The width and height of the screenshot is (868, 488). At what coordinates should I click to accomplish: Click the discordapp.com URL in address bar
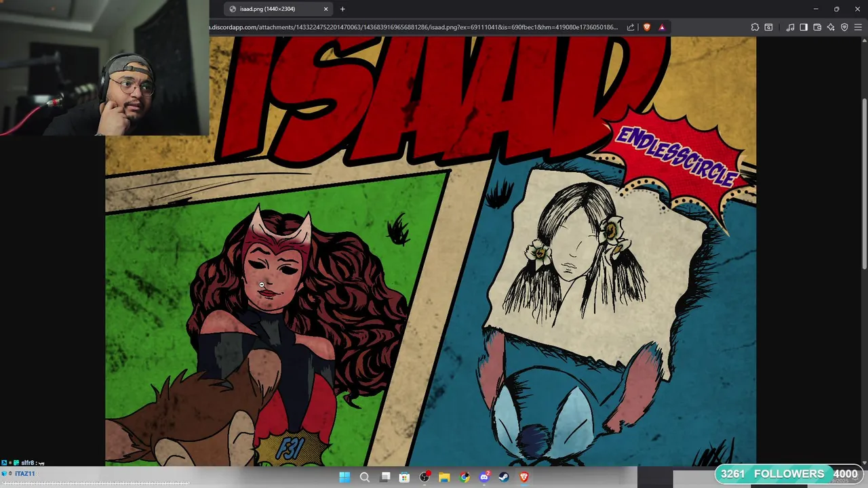[414, 27]
